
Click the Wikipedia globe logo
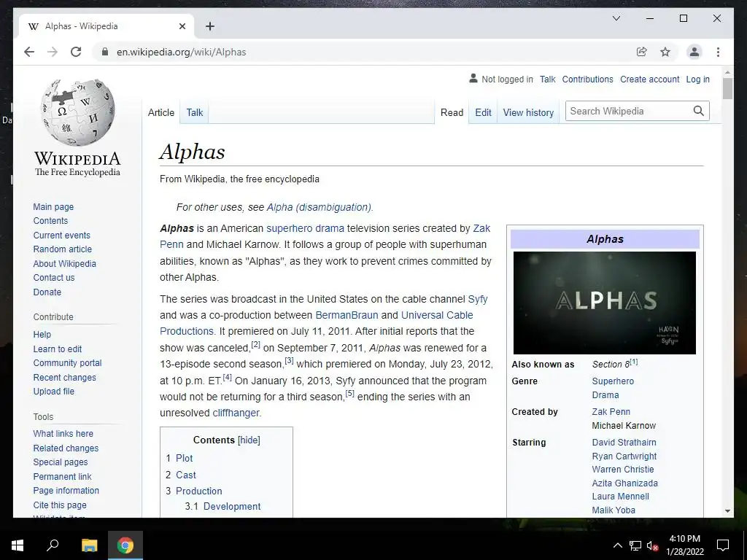click(x=77, y=112)
